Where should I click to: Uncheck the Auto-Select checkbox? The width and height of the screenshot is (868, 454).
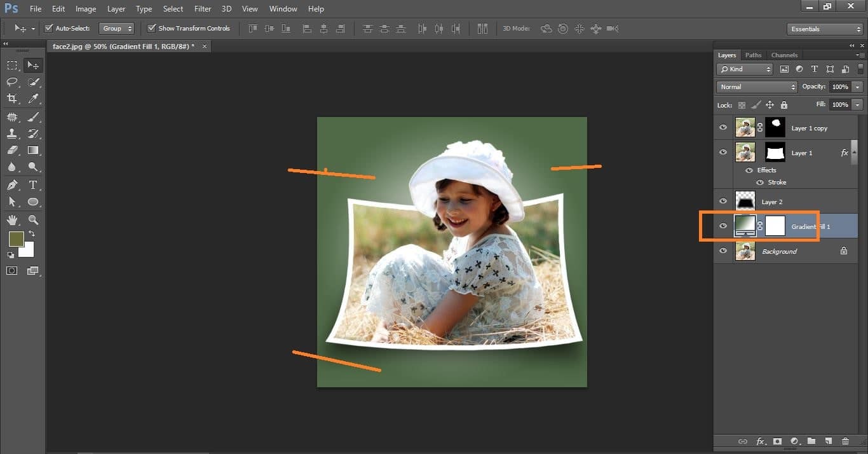click(49, 29)
